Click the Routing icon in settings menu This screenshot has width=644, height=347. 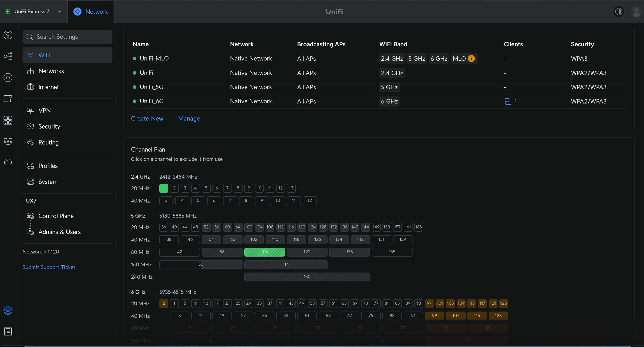click(31, 142)
